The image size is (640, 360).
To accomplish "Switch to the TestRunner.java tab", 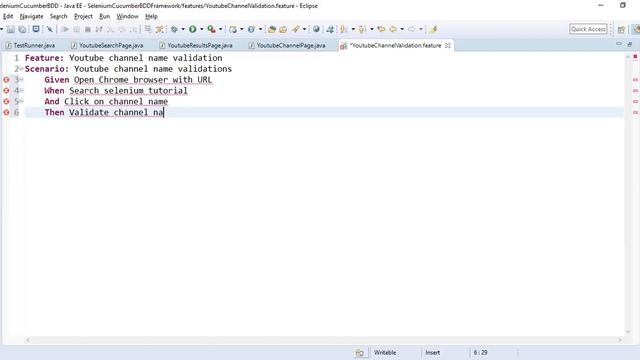I will 31,45.
